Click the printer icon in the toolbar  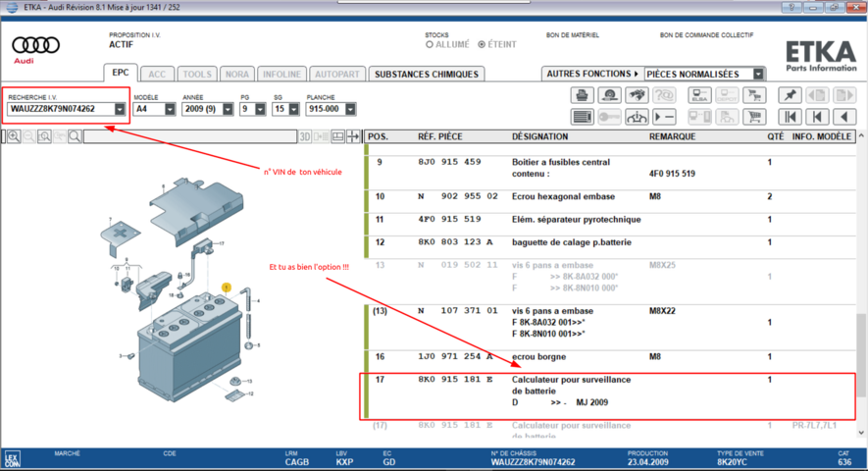[582, 95]
